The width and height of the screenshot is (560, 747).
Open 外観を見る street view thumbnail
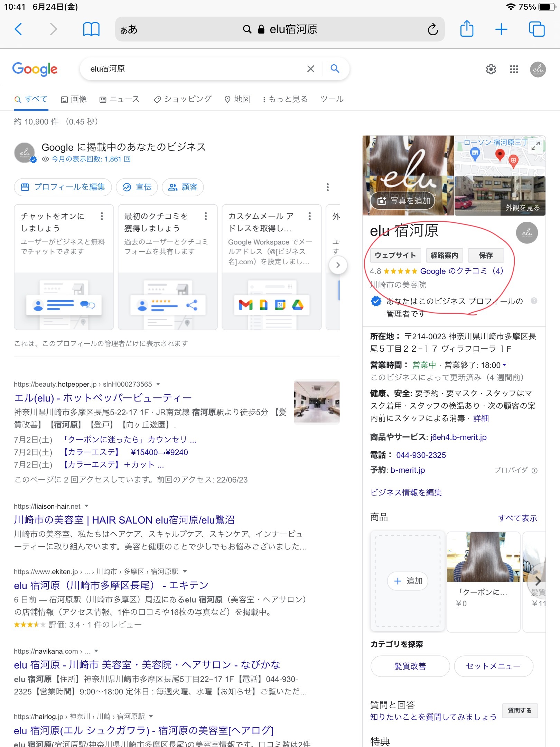click(x=500, y=196)
